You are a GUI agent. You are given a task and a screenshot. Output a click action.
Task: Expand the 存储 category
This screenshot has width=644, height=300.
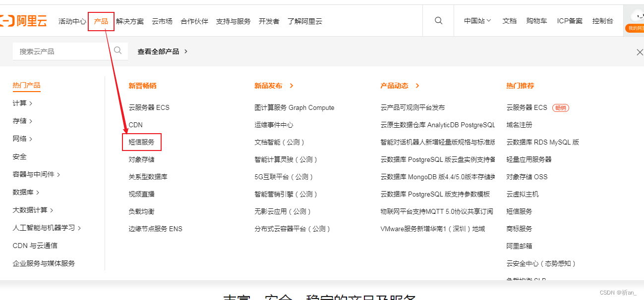22,121
